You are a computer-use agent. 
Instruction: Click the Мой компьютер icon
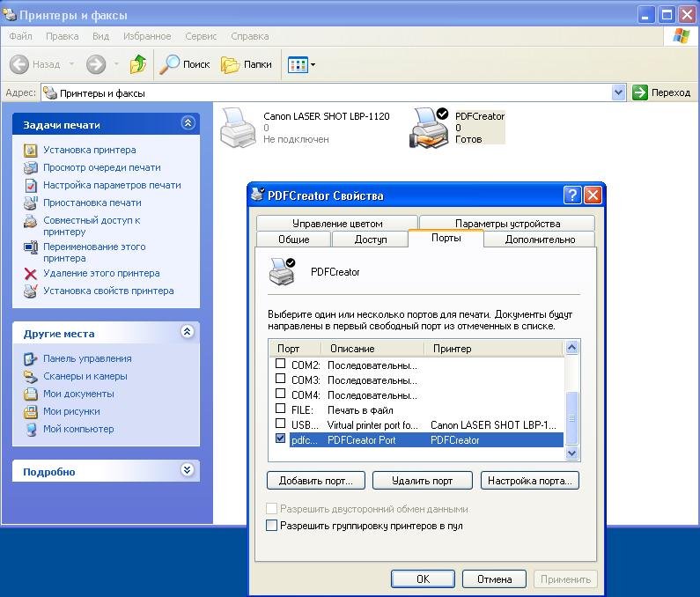30,429
